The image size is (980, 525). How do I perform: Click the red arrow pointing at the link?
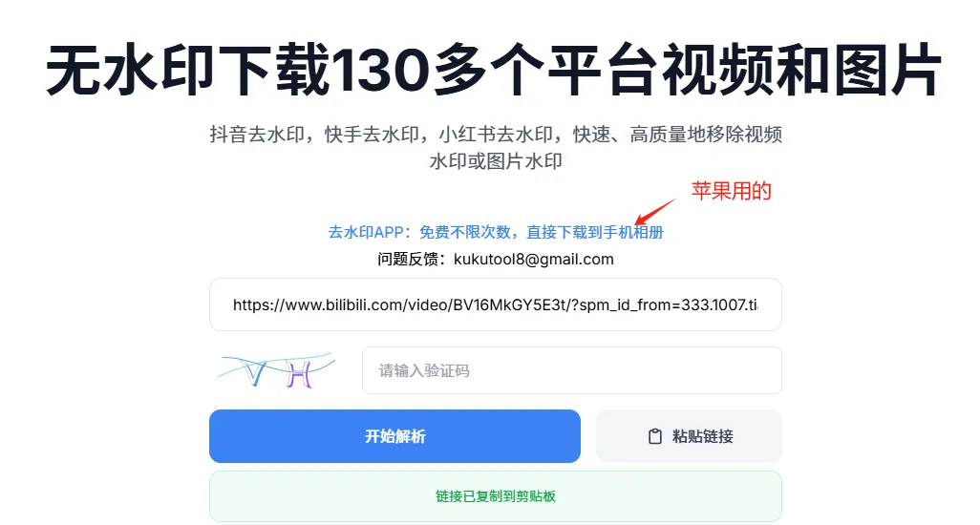point(654,212)
